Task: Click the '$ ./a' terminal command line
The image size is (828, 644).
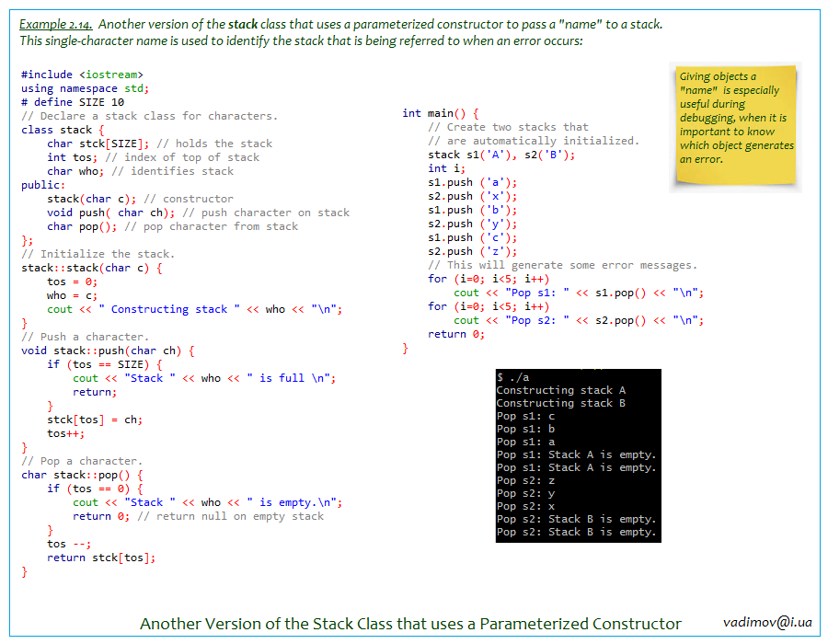Action: (512, 377)
